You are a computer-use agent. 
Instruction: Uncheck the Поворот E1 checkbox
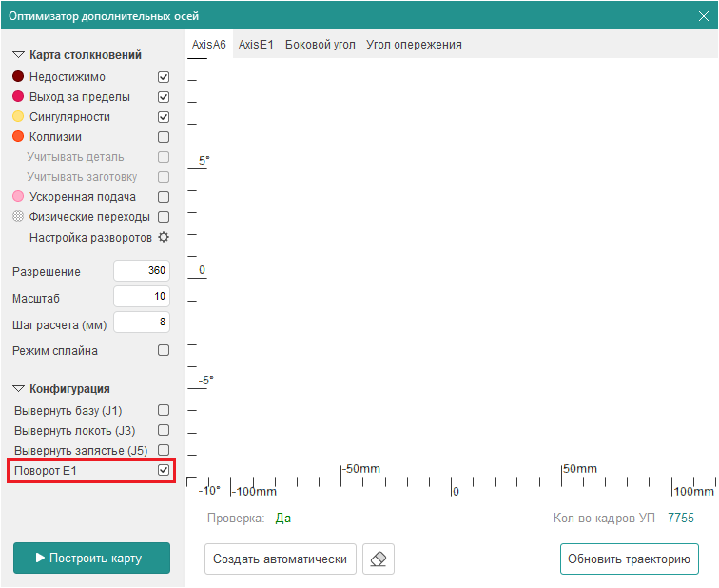pos(164,470)
